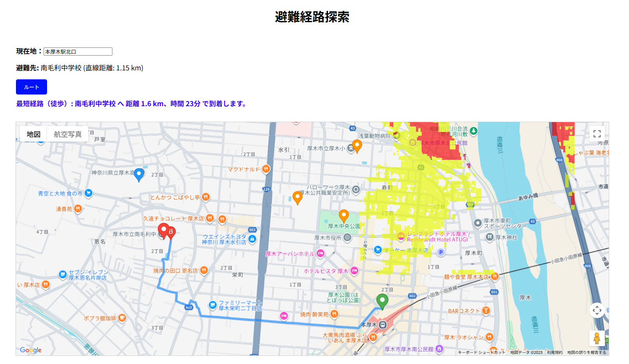Image resolution: width=629 pixels, height=364 pixels.
Task: Click the 現在地 input field
Action: click(77, 51)
